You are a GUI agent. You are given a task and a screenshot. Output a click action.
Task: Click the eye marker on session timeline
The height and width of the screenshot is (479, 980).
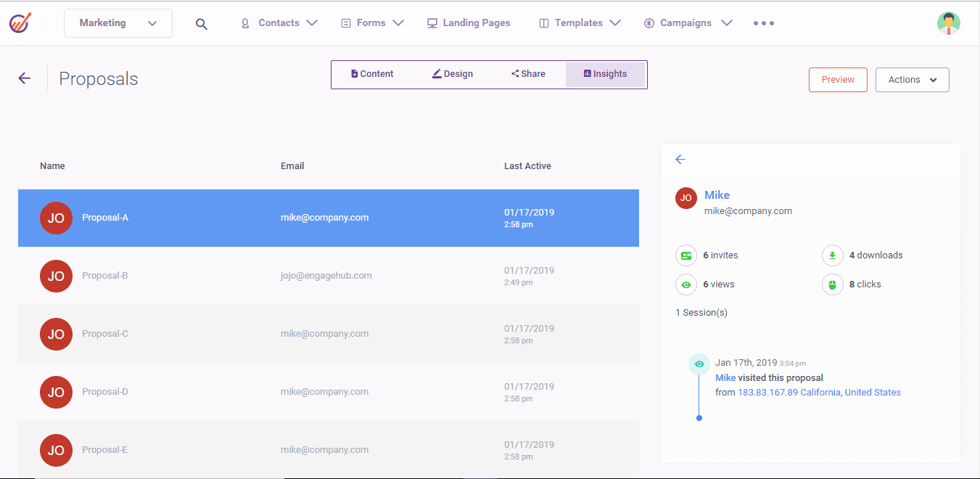(x=699, y=364)
